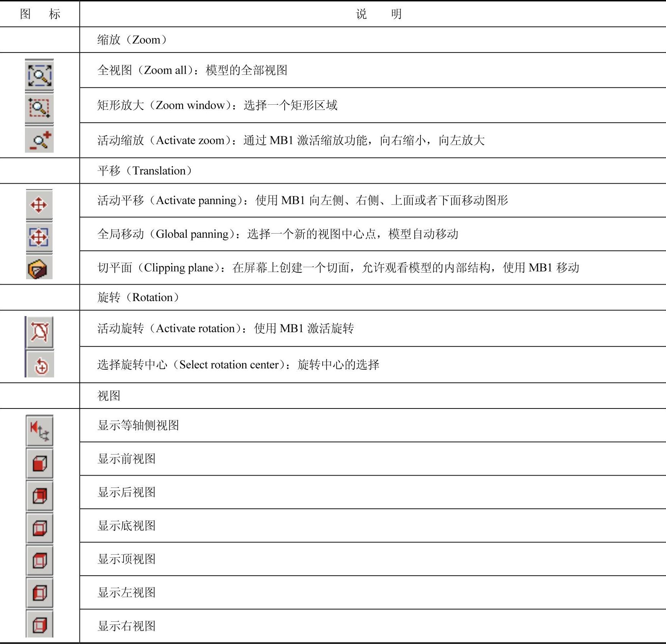Show isometric view using the axis icon

coord(40,430)
